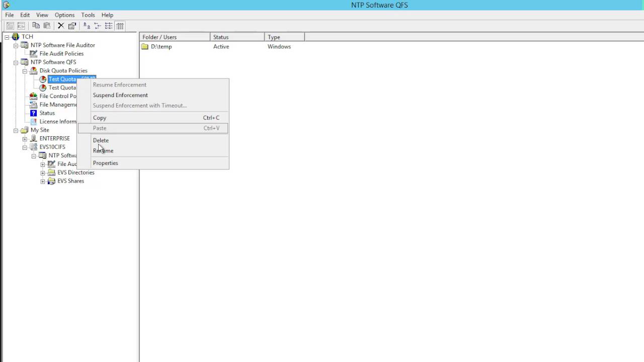Choose Suspend Enforcement from the context menu
Image resolution: width=644 pixels, height=362 pixels.
153,95
